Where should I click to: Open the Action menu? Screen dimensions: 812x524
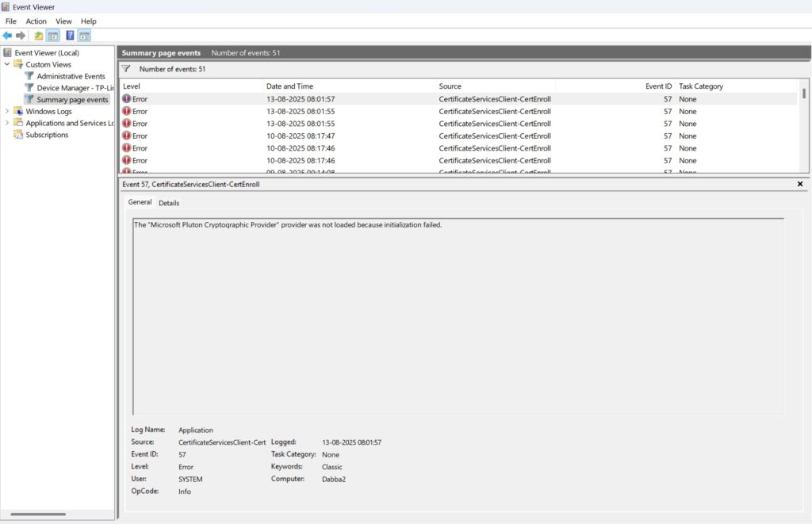[x=36, y=21]
